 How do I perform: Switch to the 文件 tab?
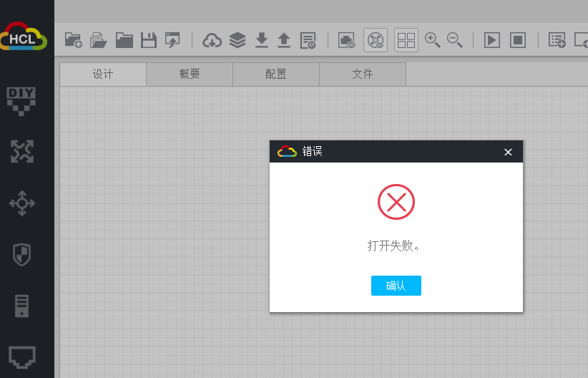click(x=363, y=74)
